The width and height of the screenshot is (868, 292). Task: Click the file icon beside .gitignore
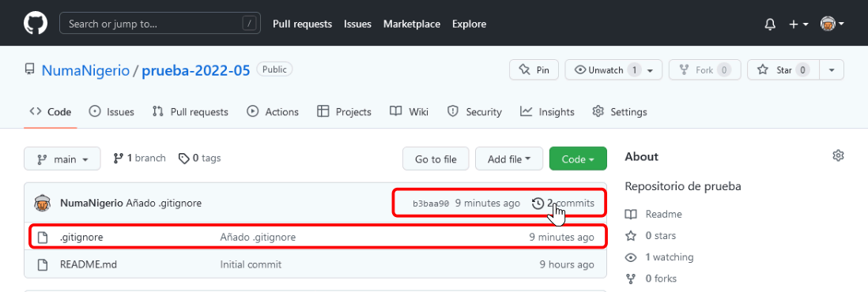click(x=43, y=238)
